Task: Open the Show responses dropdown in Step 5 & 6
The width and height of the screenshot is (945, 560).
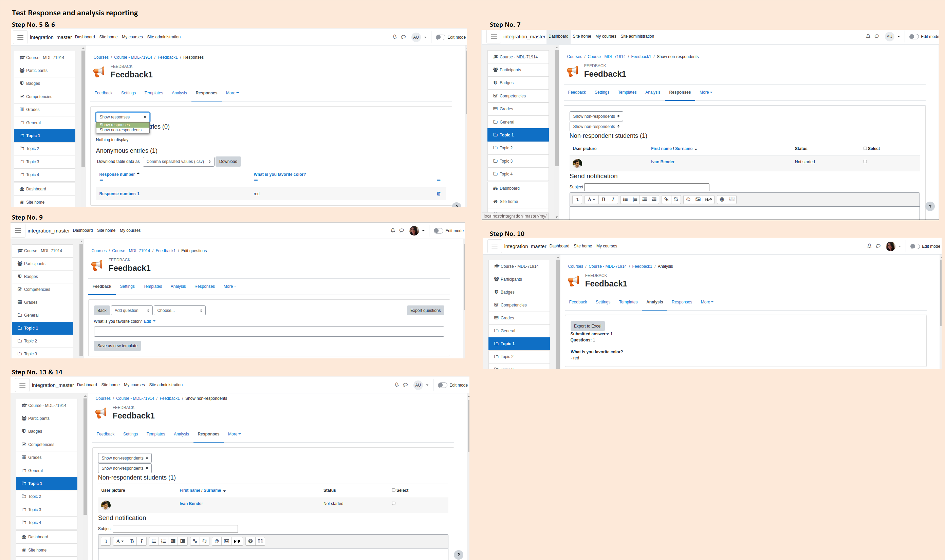Action: tap(123, 117)
